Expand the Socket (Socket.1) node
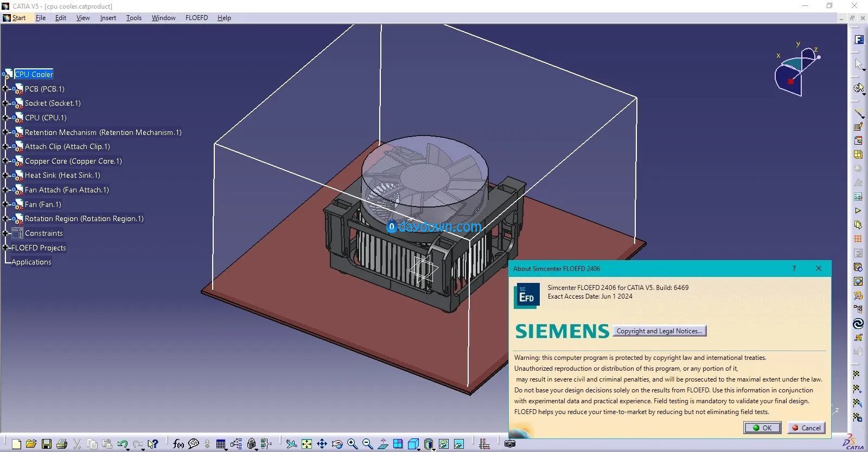Image resolution: width=868 pixels, height=452 pixels. coord(5,103)
